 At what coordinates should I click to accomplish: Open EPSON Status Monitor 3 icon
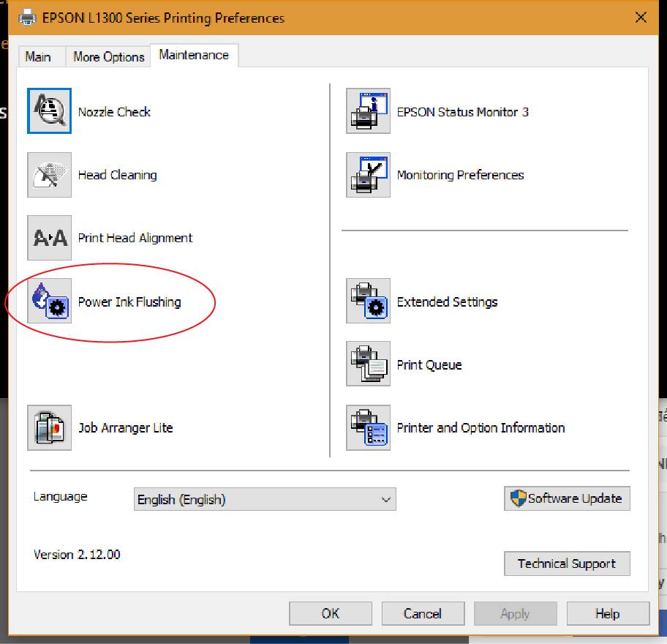coord(369,111)
